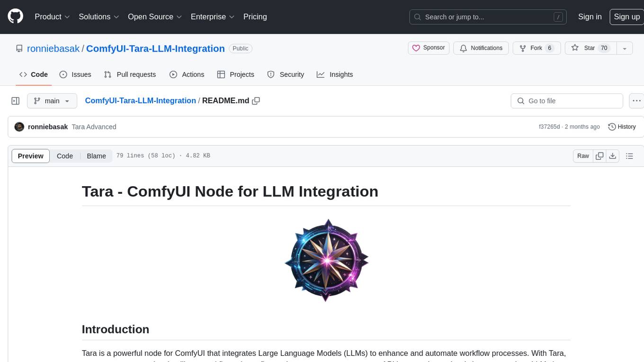Switch to the Code tab
This screenshot has width=644, height=362.
[34, 74]
